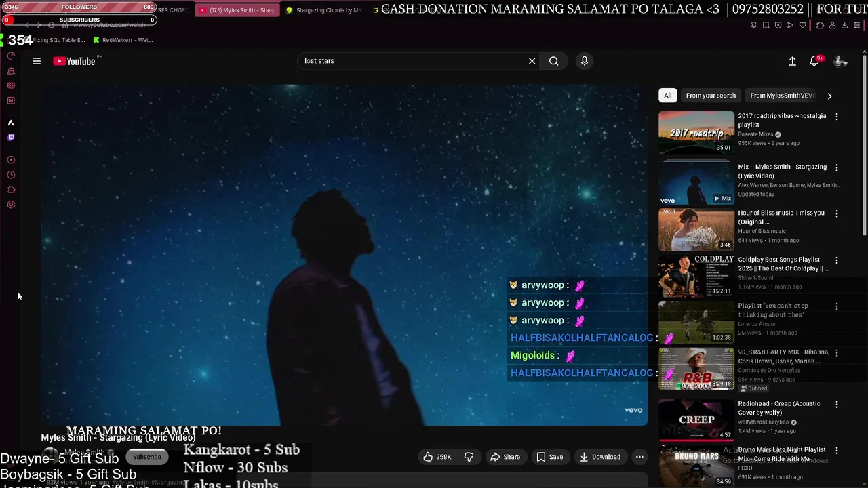This screenshot has height=488, width=868.
Task: Open Coldplay Best Songs Playlist title
Action: click(783, 264)
